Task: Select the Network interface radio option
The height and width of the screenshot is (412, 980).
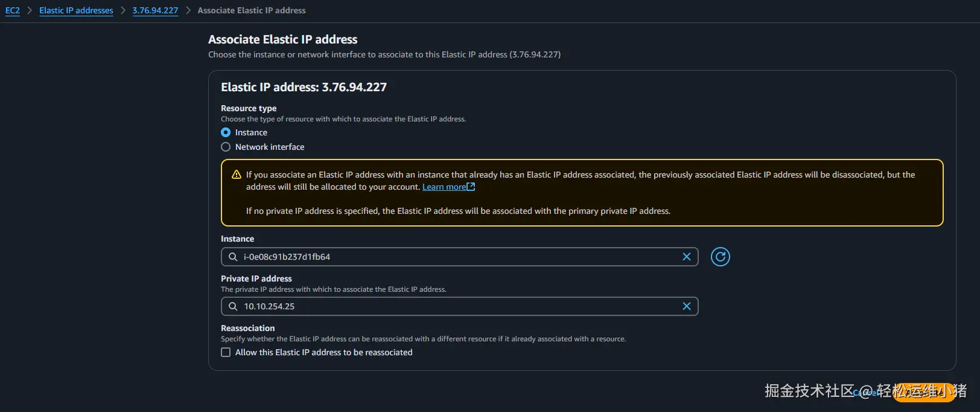Action: [x=226, y=147]
